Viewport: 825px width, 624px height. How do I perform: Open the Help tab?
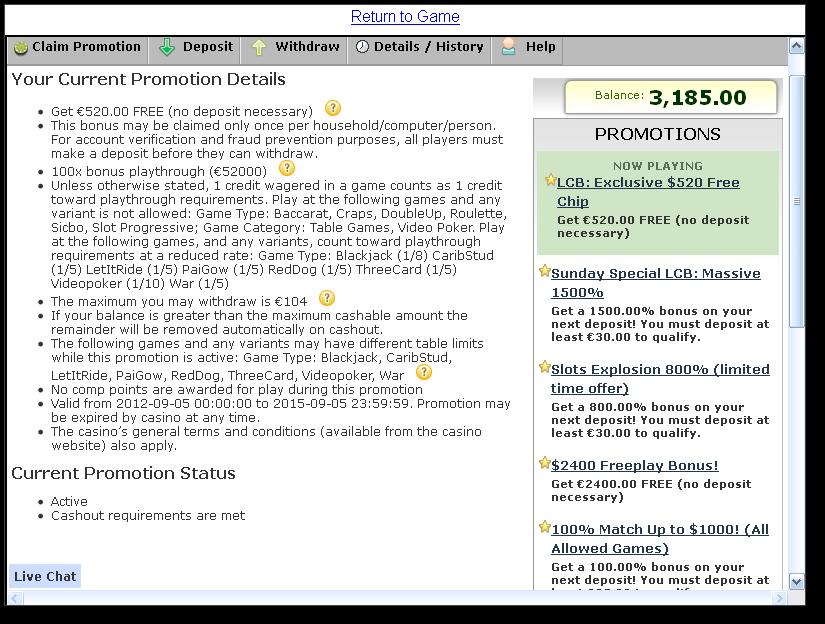pyautogui.click(x=528, y=47)
